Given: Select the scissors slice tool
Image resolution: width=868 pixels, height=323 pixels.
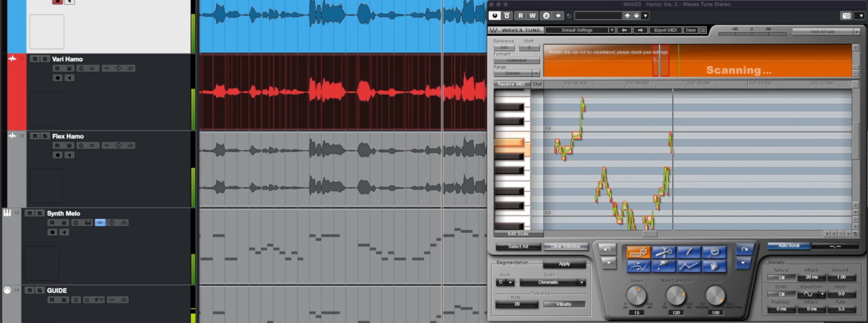Looking at the screenshot, I should tap(664, 252).
